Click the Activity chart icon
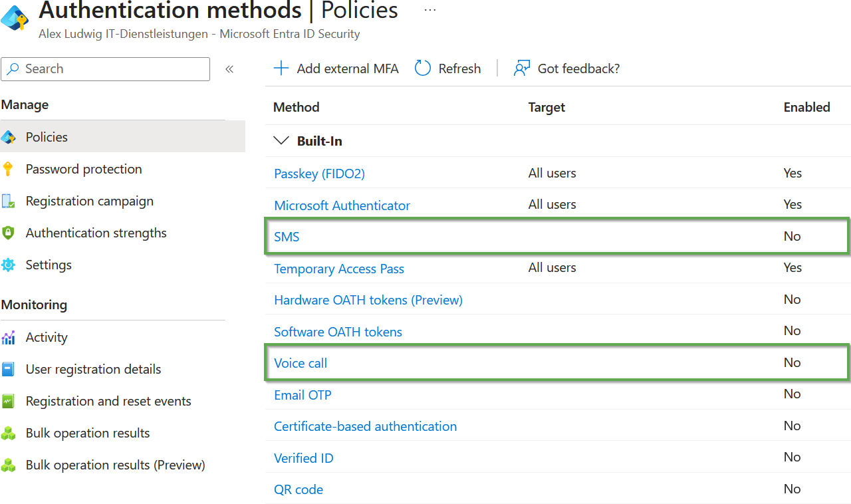Screen dimensions: 851x504 8,338
